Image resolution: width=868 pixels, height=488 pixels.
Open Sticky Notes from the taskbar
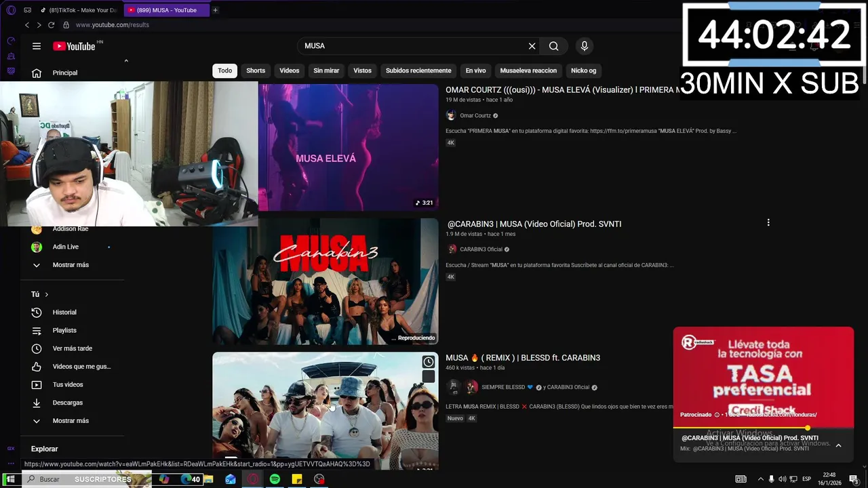pos(297,479)
